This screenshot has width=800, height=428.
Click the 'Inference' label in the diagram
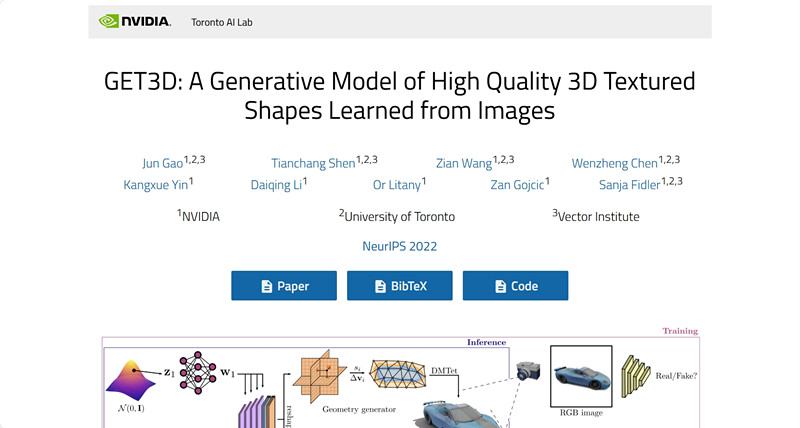click(486, 342)
